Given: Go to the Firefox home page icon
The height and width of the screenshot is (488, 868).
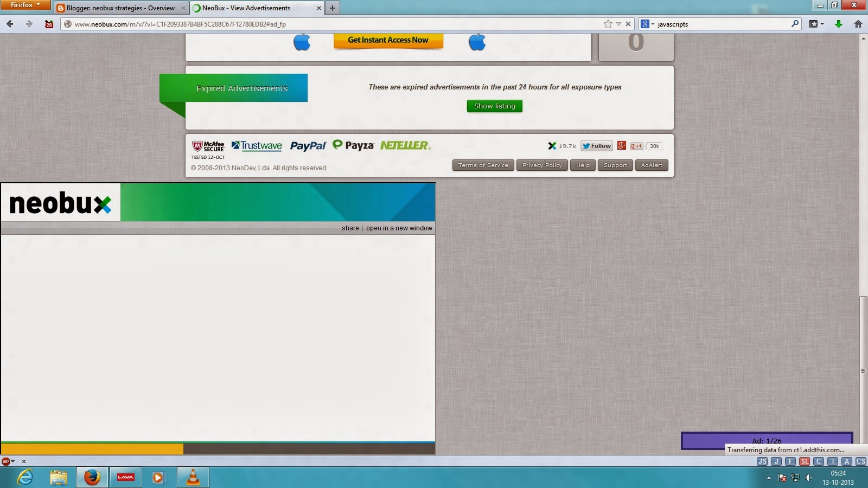Looking at the screenshot, I should pos(858,24).
